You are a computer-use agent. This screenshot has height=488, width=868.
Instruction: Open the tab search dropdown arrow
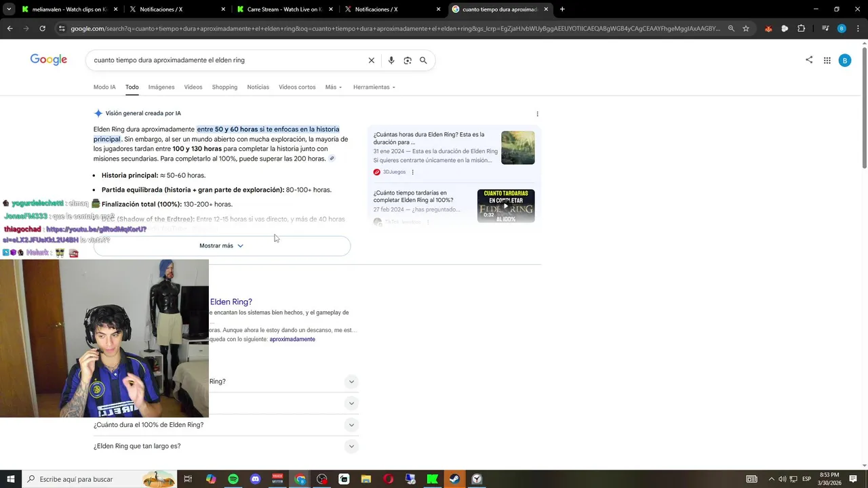9,9
